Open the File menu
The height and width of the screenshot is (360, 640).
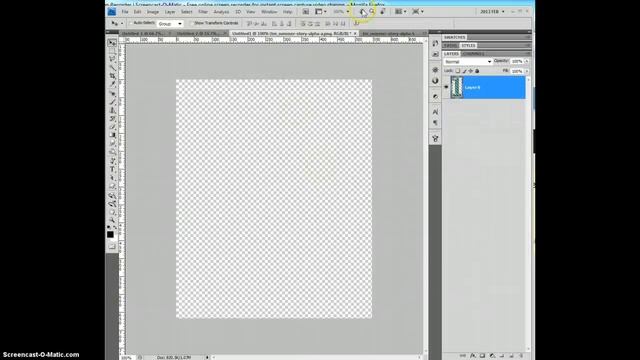coord(125,12)
